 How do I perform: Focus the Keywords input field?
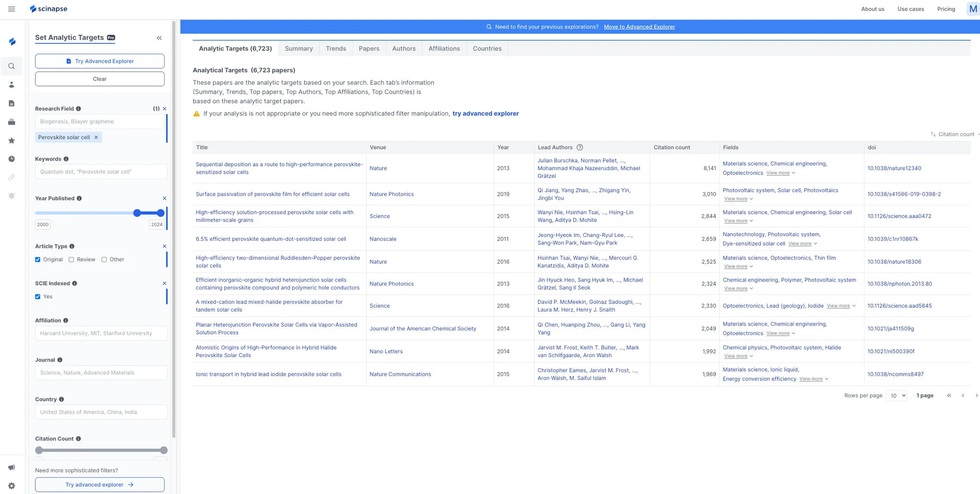tap(101, 172)
